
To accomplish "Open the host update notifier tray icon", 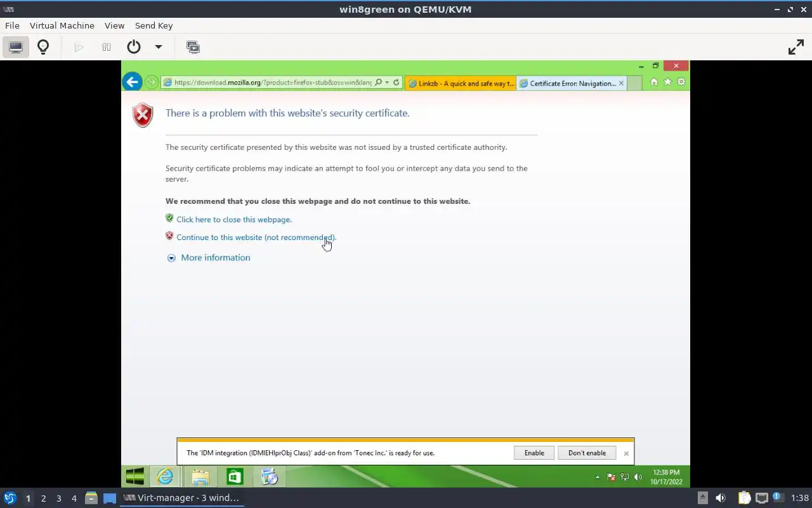I will pyautogui.click(x=778, y=498).
